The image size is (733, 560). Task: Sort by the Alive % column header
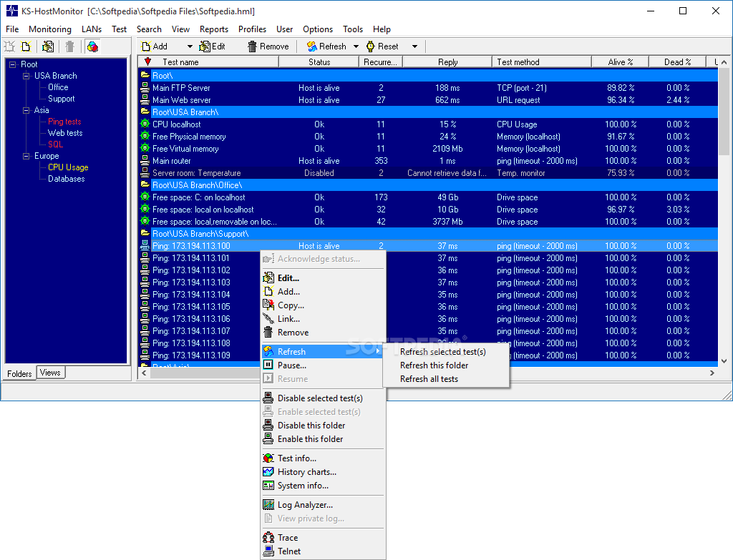click(620, 62)
